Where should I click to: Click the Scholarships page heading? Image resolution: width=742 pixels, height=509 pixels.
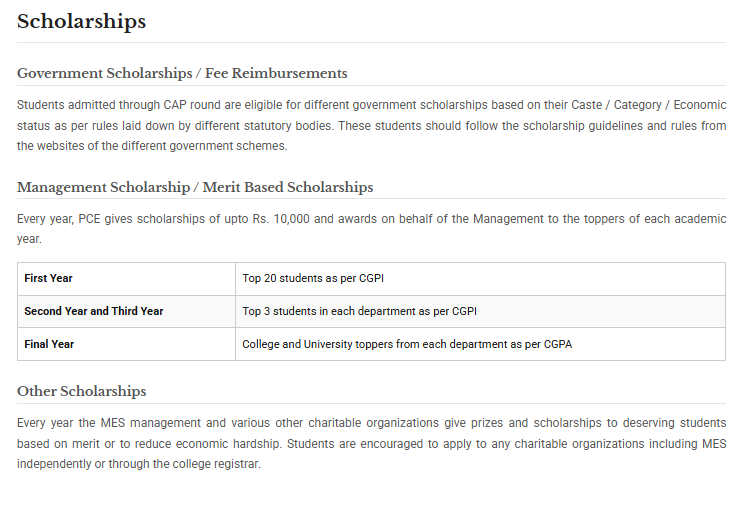(81, 22)
